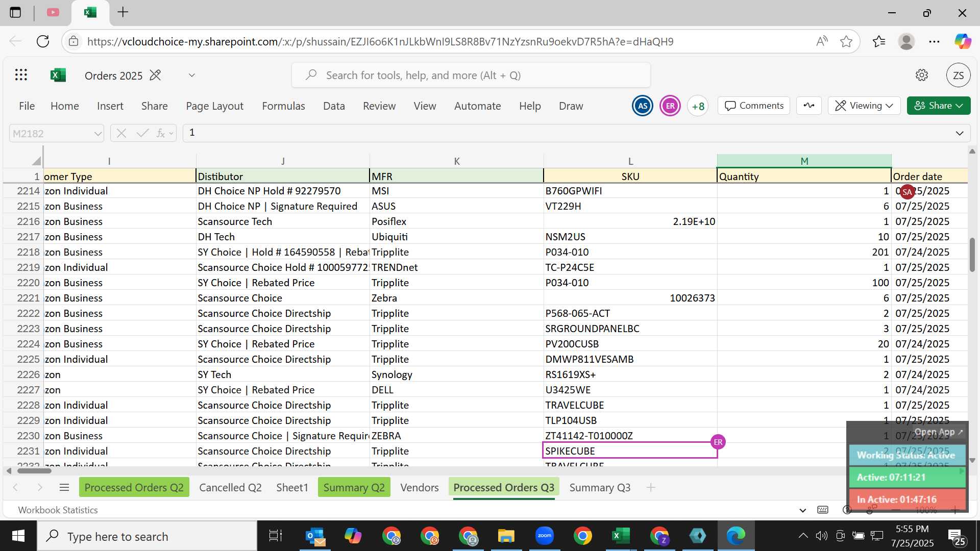
Task: Open the Draw ribbon tab
Action: 571,106
